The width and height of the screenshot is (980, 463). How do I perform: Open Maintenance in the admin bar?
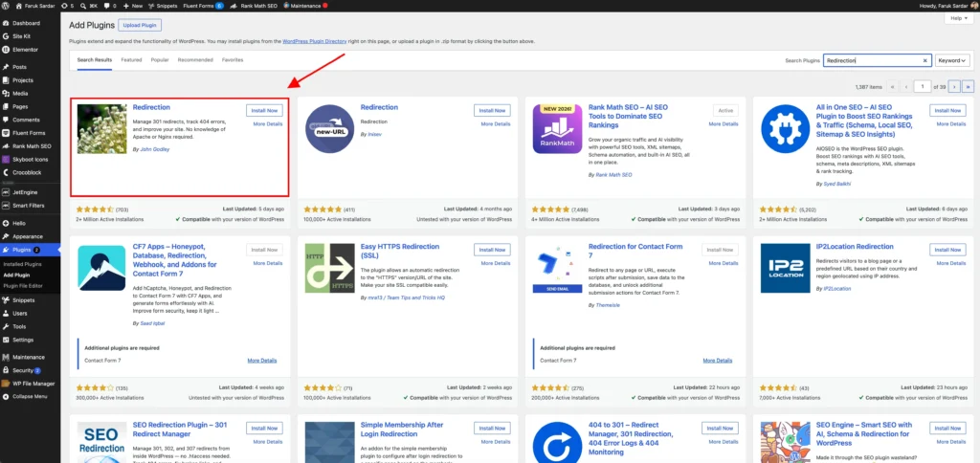pos(305,5)
